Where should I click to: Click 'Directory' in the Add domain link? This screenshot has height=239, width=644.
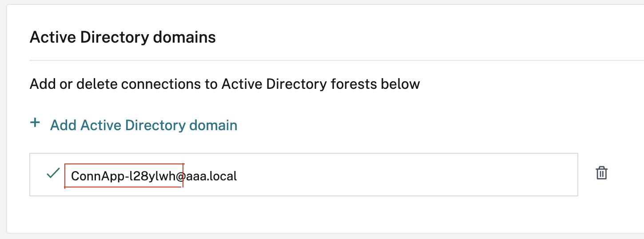coord(157,125)
